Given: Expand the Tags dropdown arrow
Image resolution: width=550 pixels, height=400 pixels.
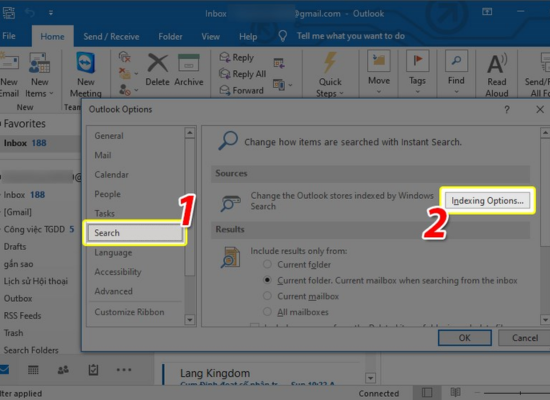Looking at the screenshot, I should 417,92.
